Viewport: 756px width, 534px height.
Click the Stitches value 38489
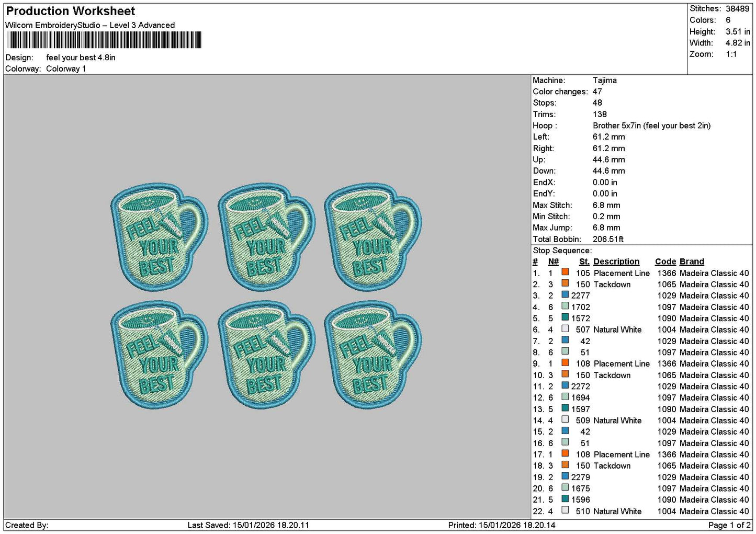pyautogui.click(x=738, y=8)
